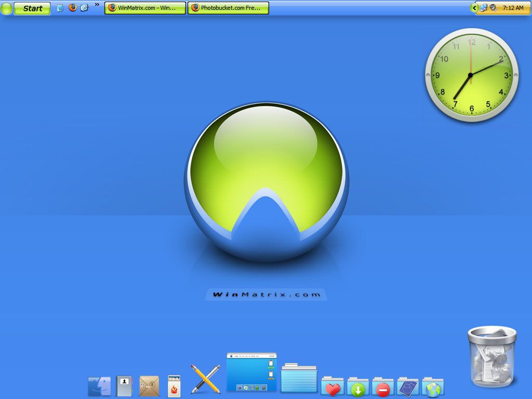Open the crossed pencil and pen icon
532x399 pixels.
pyautogui.click(x=206, y=379)
